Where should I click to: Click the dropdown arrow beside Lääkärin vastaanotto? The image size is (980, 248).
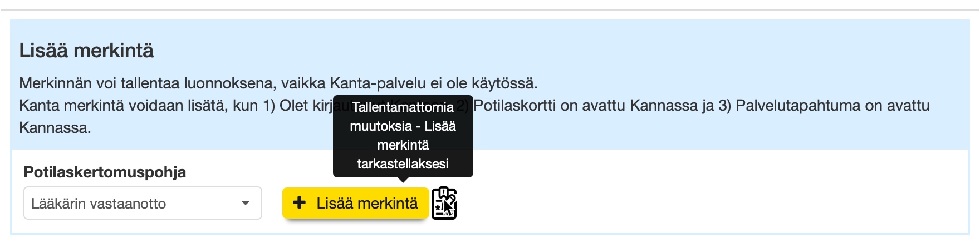tap(245, 204)
